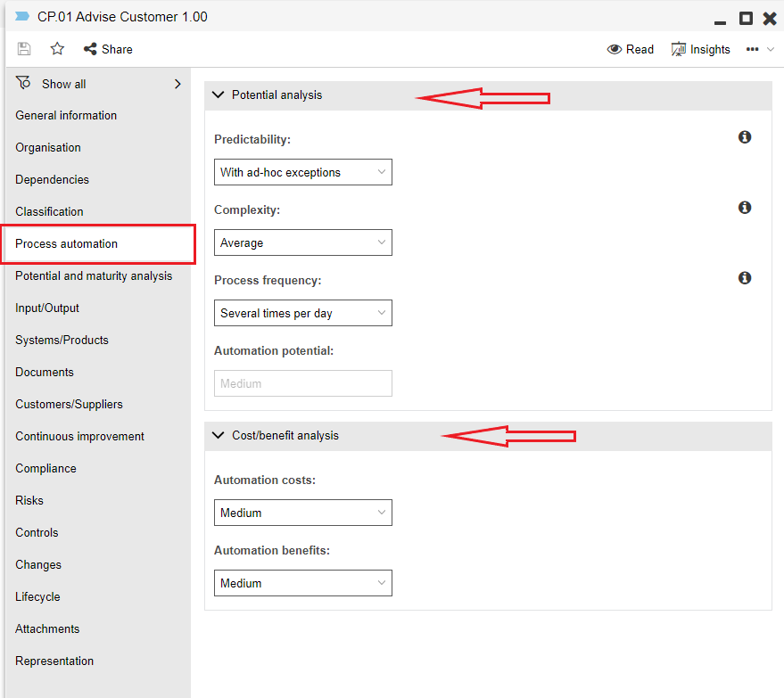This screenshot has height=698, width=784.
Task: Open the Predictability dropdown
Action: [303, 172]
